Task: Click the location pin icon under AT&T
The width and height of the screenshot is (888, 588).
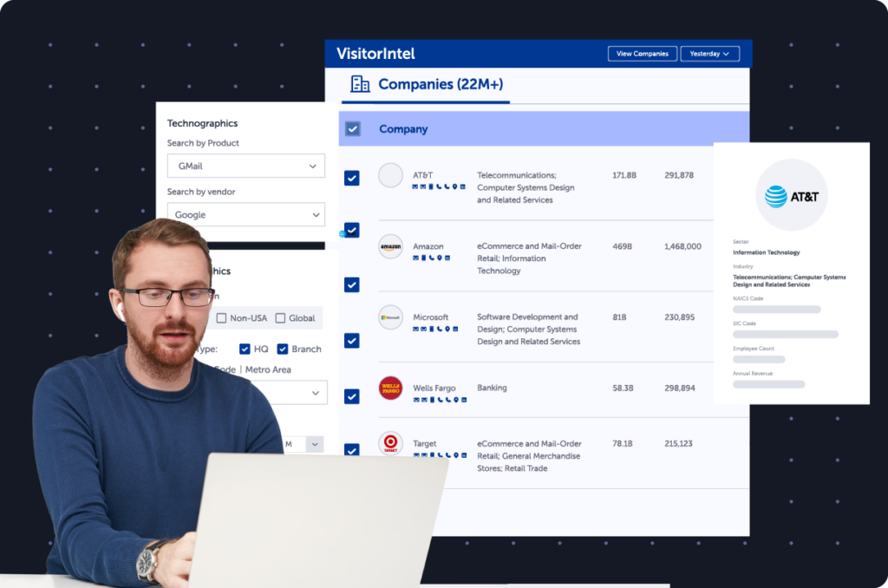Action: coord(454,186)
